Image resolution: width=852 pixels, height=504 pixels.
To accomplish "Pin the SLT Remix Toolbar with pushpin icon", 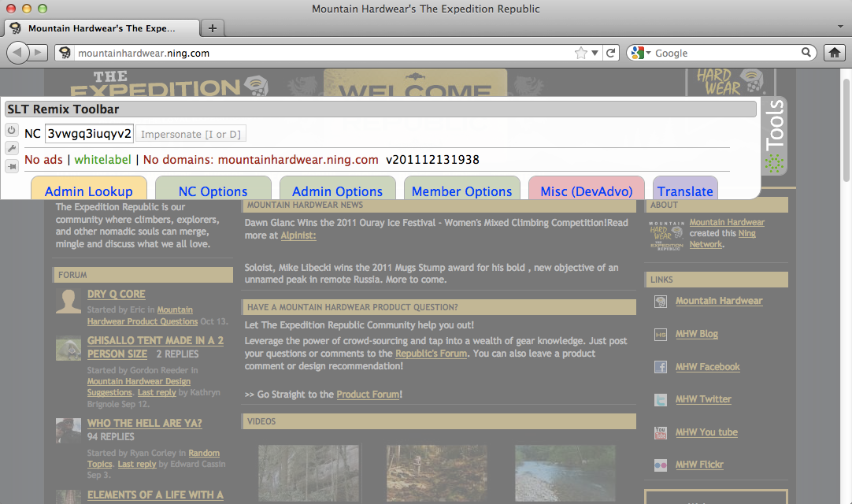I will pos(11,166).
